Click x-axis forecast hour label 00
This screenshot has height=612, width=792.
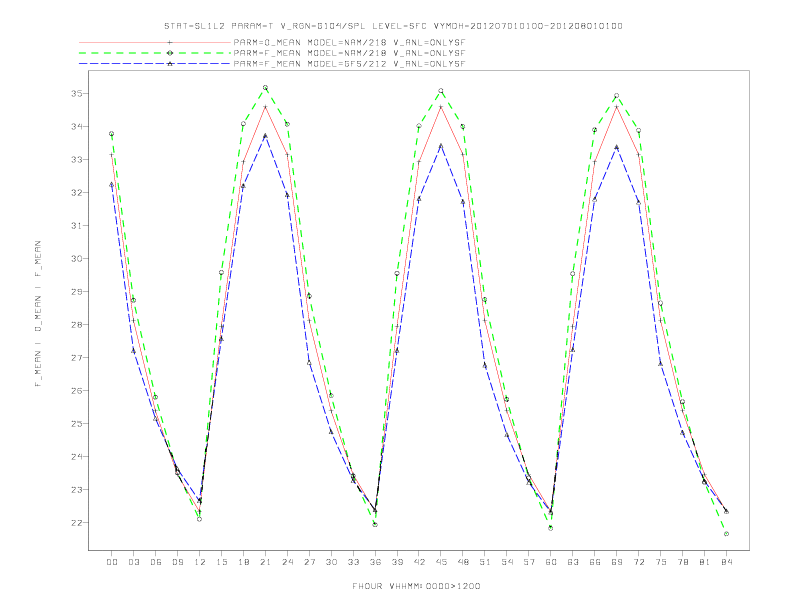pos(112,562)
